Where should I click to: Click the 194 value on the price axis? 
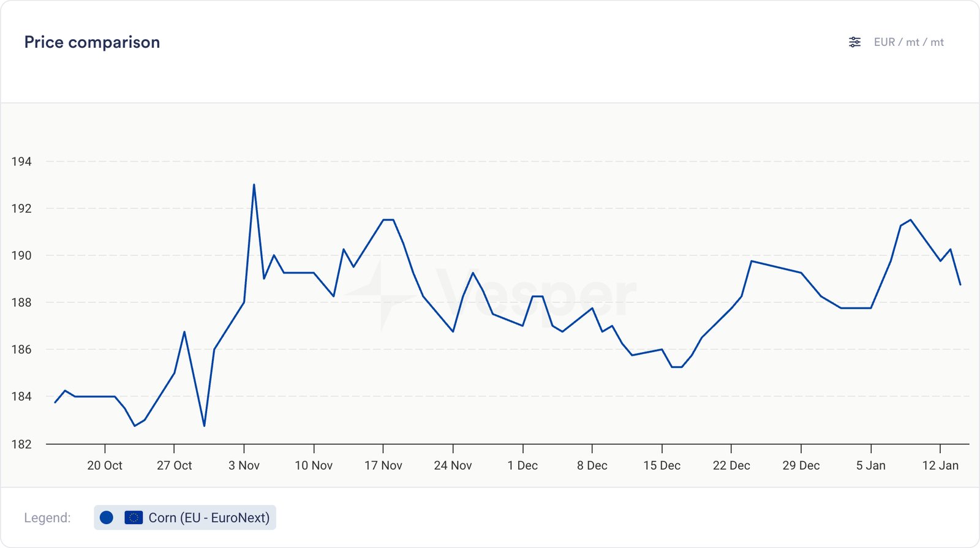(21, 162)
